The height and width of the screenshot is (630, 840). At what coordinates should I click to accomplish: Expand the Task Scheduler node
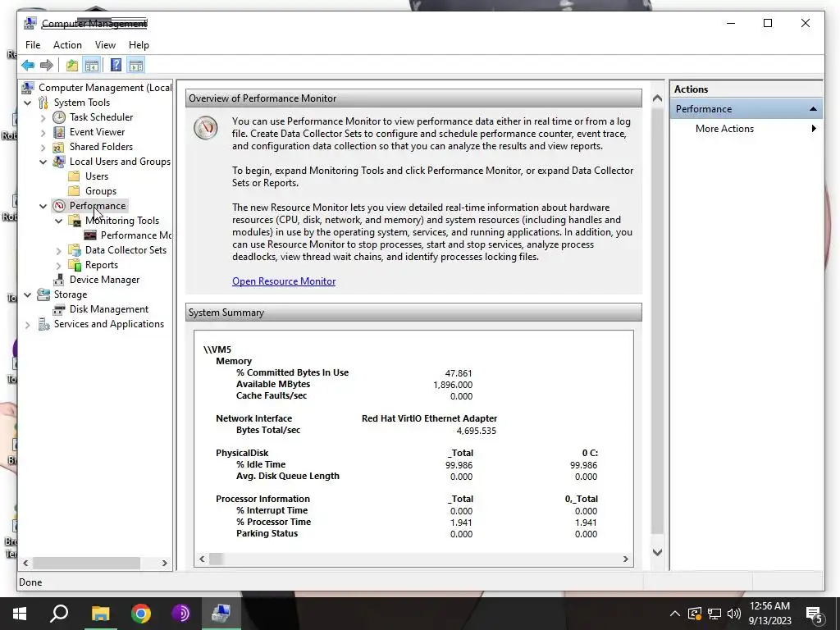(x=43, y=117)
